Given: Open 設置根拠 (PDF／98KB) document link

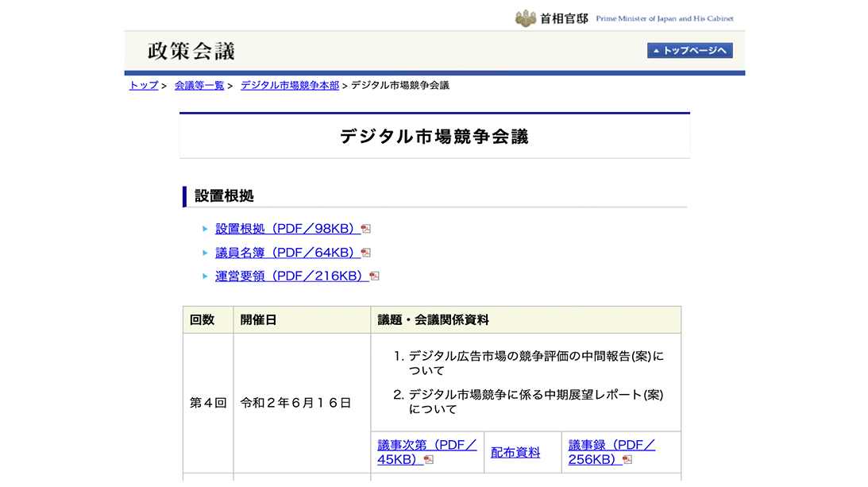Looking at the screenshot, I should pos(287,229).
